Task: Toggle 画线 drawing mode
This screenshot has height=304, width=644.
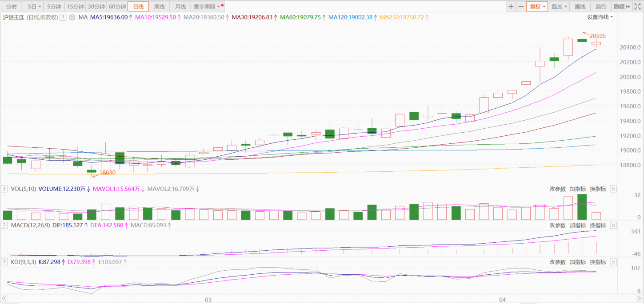Action: click(x=580, y=7)
